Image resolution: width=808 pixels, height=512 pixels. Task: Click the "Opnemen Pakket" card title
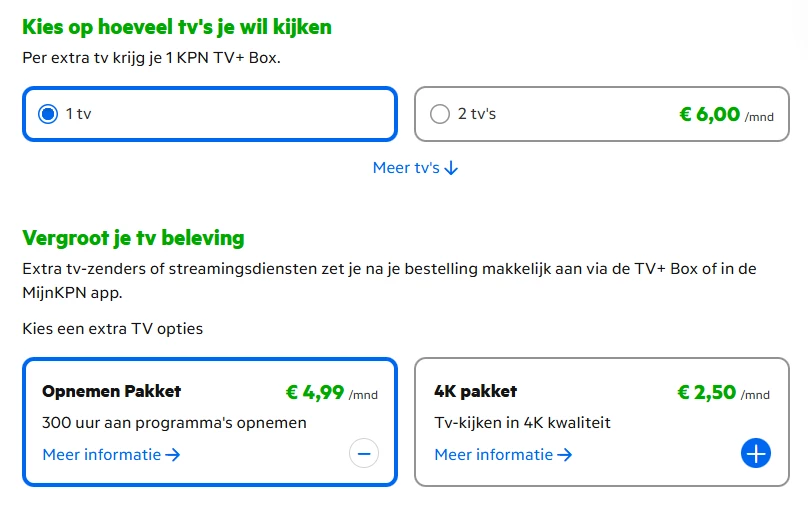tap(112, 391)
